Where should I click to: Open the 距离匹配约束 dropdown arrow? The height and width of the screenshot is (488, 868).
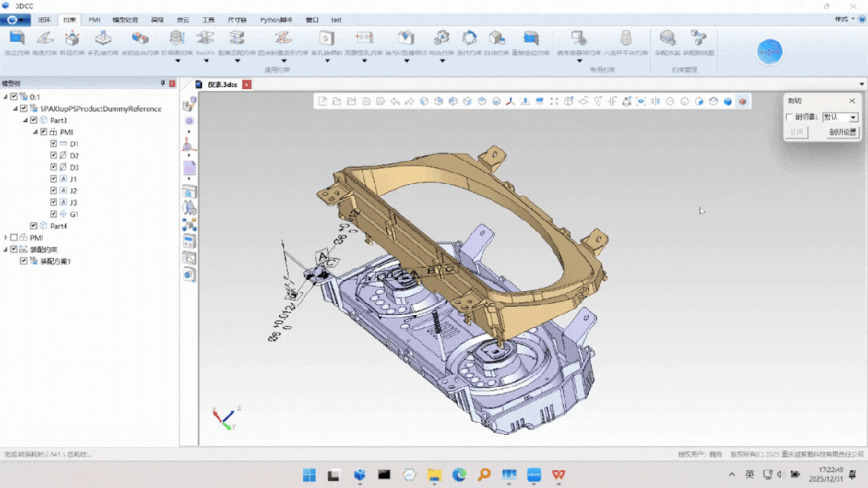(237, 61)
